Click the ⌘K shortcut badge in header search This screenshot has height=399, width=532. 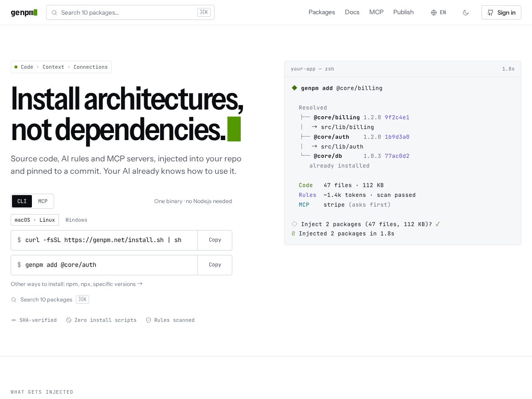(204, 12)
